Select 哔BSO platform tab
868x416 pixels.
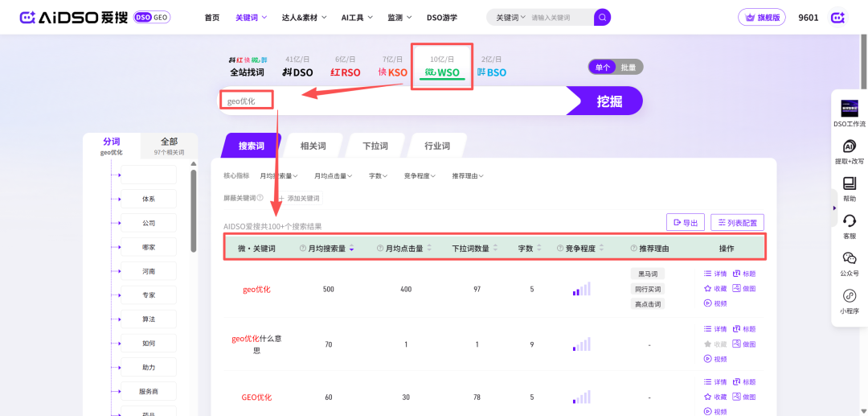(x=492, y=67)
